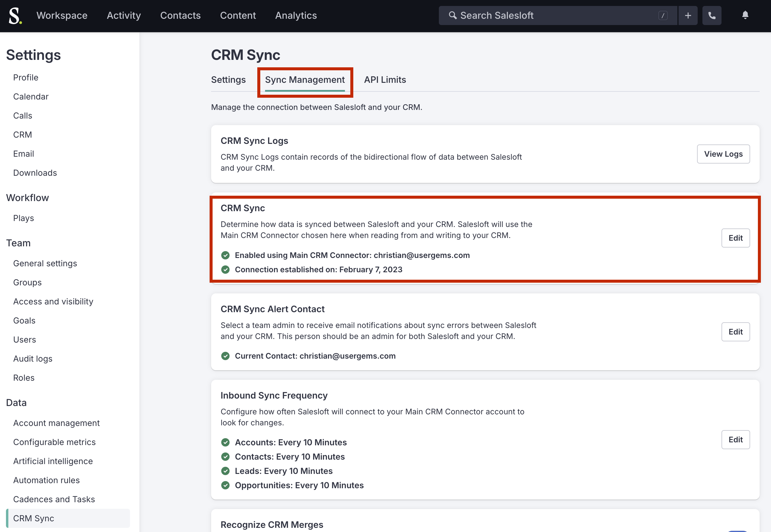This screenshot has width=771, height=532.
Task: Open Users under Team
Action: click(x=24, y=340)
